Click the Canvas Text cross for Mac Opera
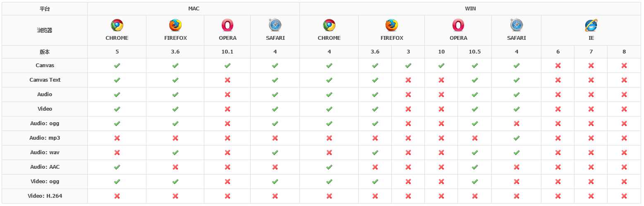 click(227, 80)
